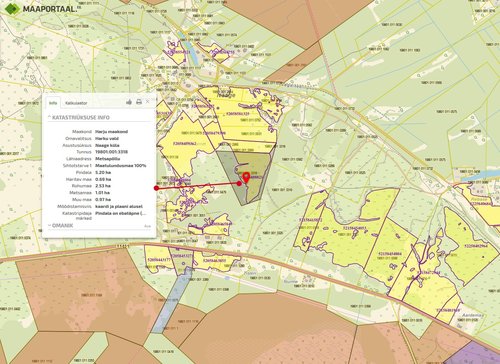Viewport: 500px width, 364px height.
Task: Expand truncated Katastripidaja märked text
Action: [121, 213]
